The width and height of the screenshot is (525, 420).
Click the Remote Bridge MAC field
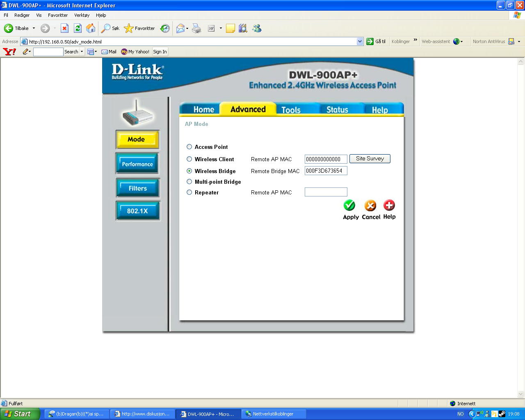point(326,171)
